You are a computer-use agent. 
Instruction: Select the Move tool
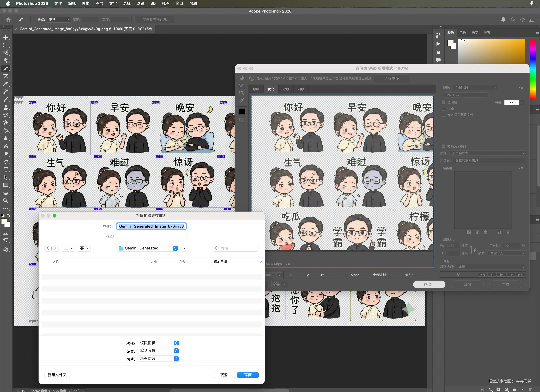coord(6,37)
